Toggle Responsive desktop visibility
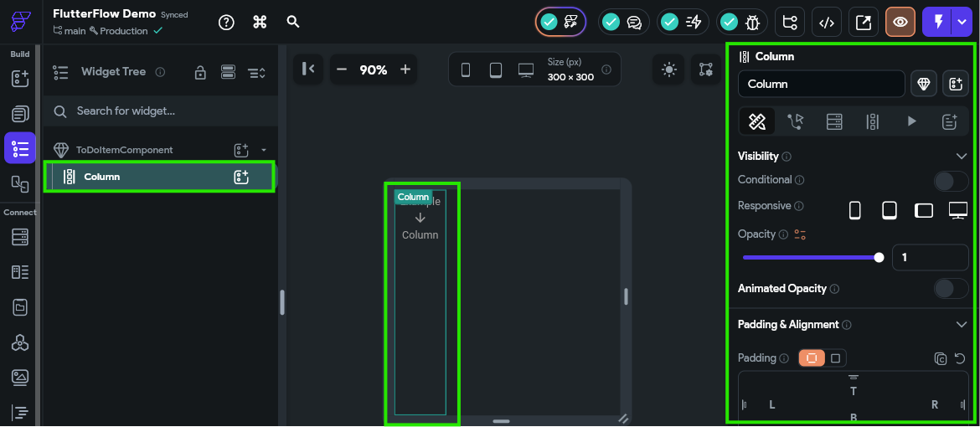The width and height of the screenshot is (980, 427). [x=958, y=211]
